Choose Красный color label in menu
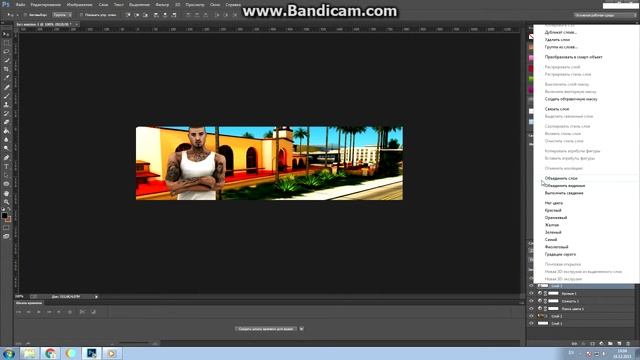The width and height of the screenshot is (640, 360). click(x=553, y=210)
